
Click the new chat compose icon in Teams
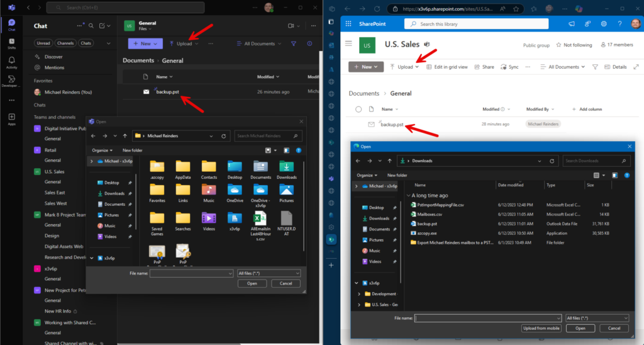pos(102,26)
